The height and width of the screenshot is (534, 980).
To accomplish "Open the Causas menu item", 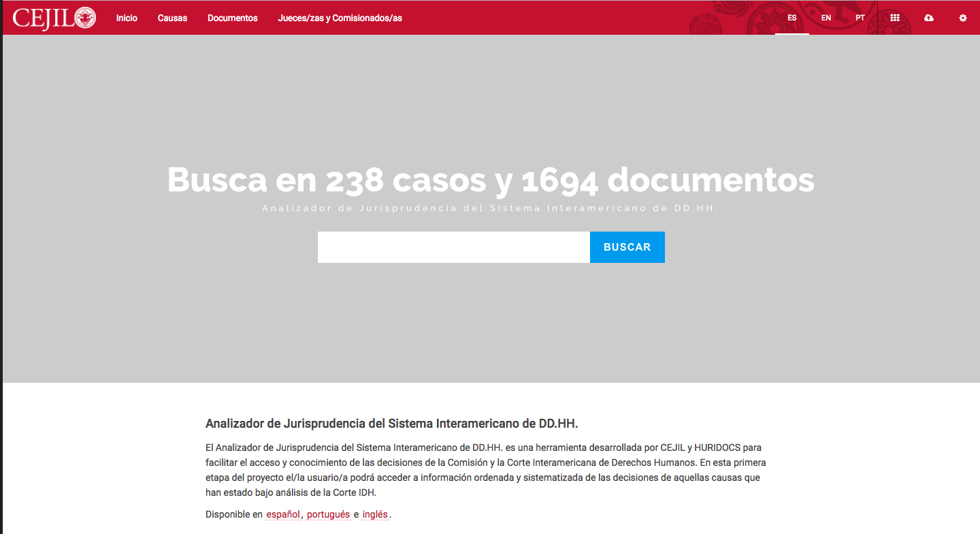I will tap(172, 18).
